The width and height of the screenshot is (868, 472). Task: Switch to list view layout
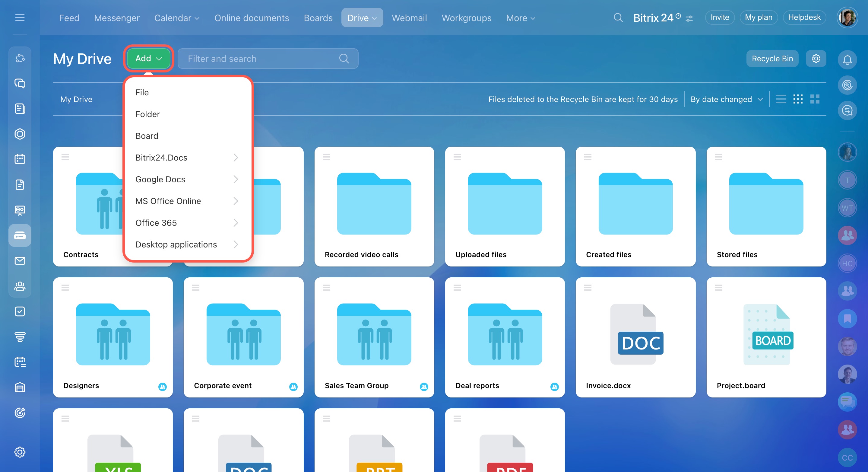click(x=781, y=99)
